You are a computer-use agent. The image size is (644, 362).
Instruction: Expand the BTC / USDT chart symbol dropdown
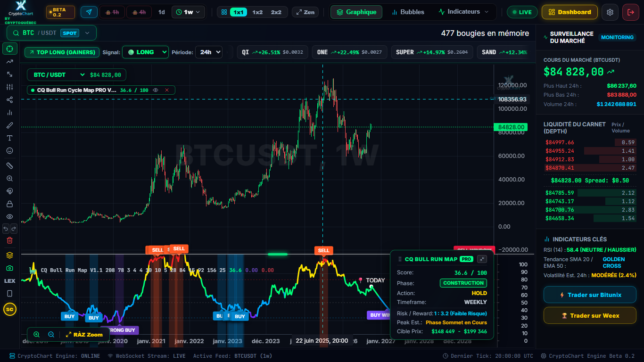(59, 74)
